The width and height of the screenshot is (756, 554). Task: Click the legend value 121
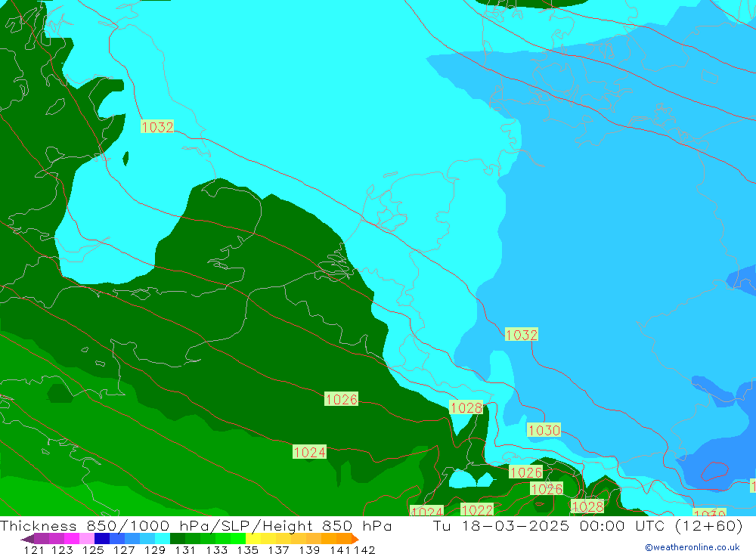point(34,549)
